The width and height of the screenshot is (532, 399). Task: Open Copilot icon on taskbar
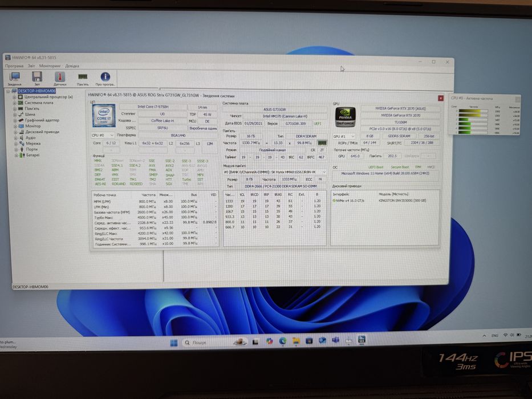pyautogui.click(x=269, y=341)
